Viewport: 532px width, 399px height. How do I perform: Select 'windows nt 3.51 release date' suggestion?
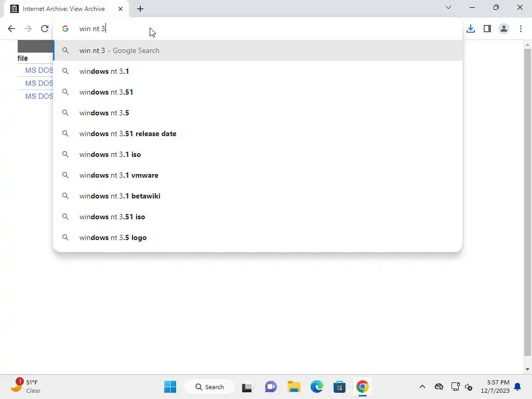coord(258,134)
